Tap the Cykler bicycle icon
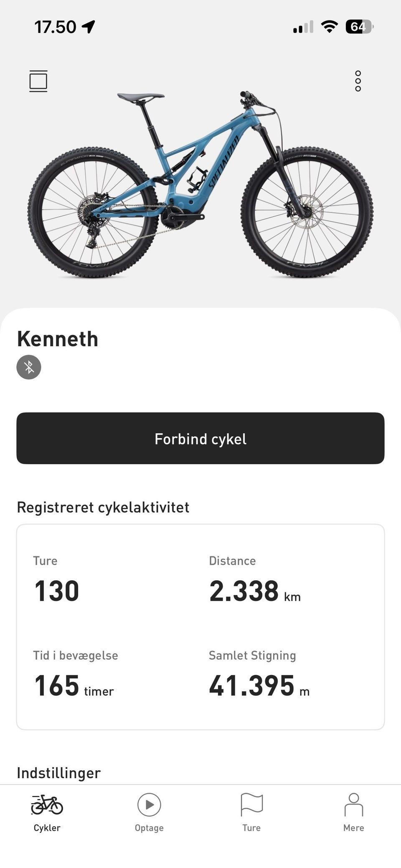 tap(47, 805)
